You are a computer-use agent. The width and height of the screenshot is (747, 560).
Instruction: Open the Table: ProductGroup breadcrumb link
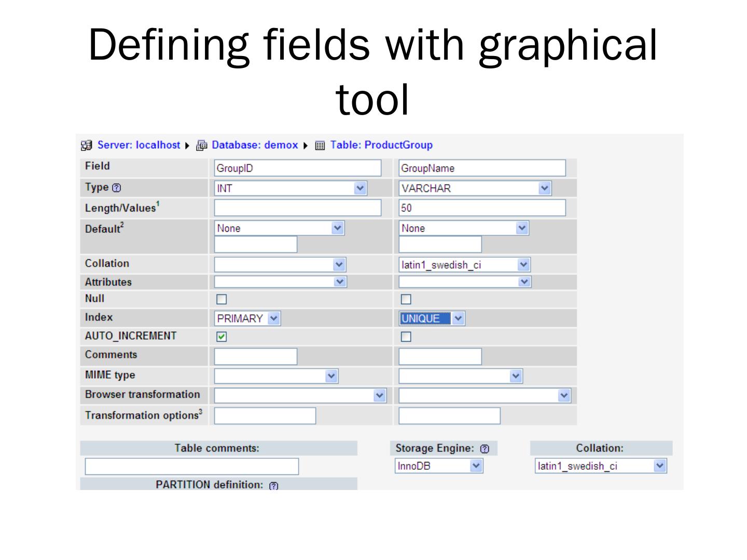pyautogui.click(x=381, y=145)
